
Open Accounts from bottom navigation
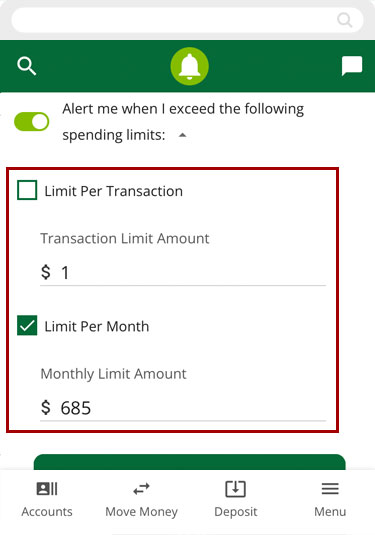tap(47, 500)
